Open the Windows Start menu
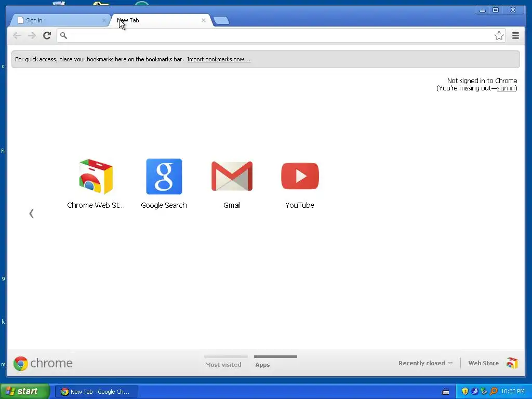This screenshot has height=399, width=532. (x=25, y=391)
